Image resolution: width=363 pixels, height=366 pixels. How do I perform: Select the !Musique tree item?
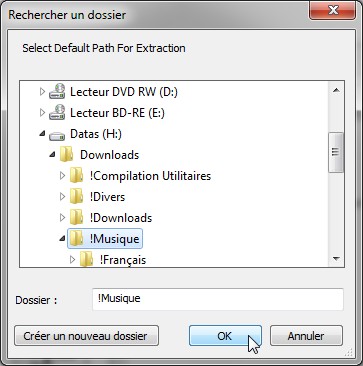click(105, 239)
